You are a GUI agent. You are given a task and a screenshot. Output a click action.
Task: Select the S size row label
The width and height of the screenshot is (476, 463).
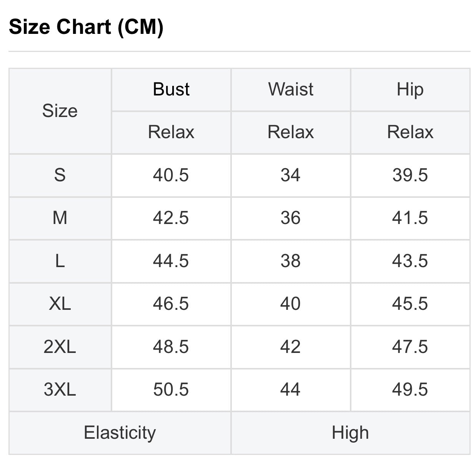pos(60,176)
